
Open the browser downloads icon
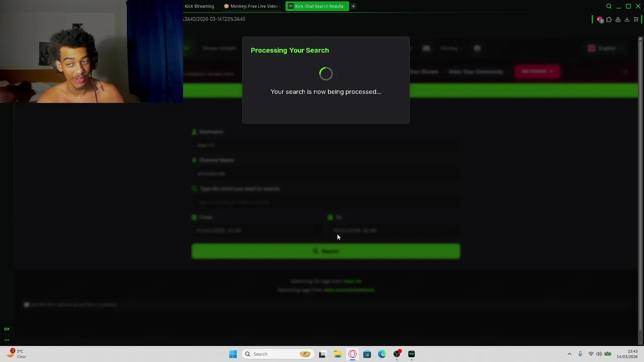pyautogui.click(x=627, y=20)
